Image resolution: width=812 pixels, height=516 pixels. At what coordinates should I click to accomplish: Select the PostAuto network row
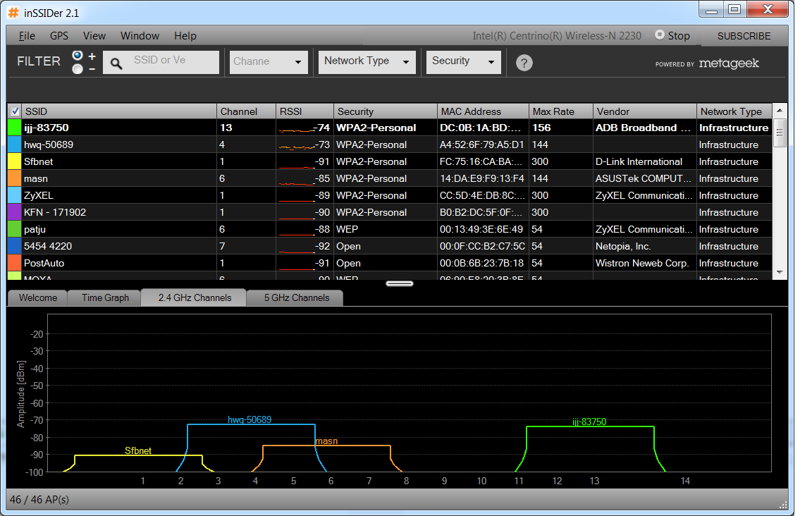point(390,263)
